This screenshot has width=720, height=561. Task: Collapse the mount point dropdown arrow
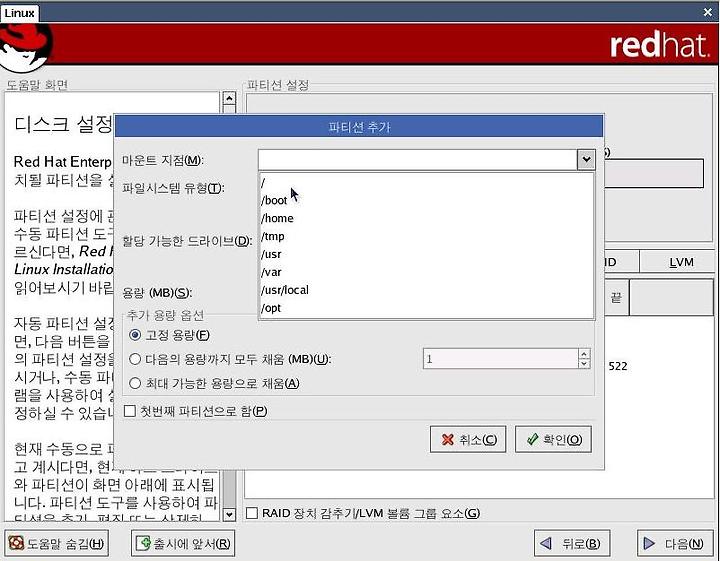tap(586, 160)
